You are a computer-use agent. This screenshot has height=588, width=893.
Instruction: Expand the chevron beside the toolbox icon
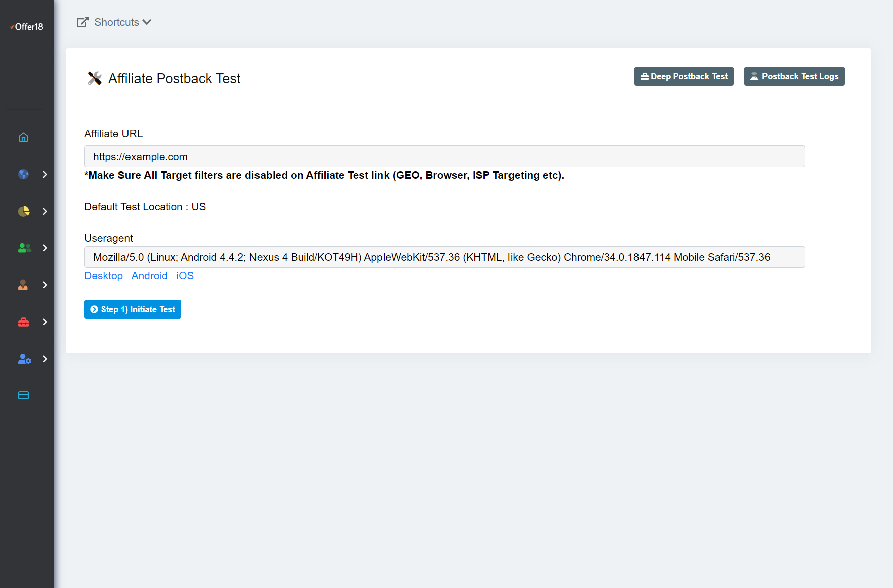click(x=45, y=322)
